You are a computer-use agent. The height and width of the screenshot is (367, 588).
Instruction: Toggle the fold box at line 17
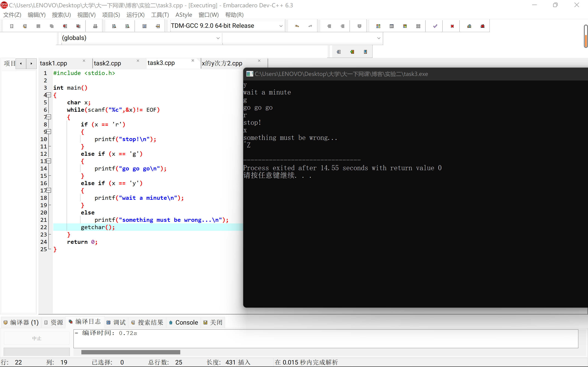pyautogui.click(x=49, y=190)
